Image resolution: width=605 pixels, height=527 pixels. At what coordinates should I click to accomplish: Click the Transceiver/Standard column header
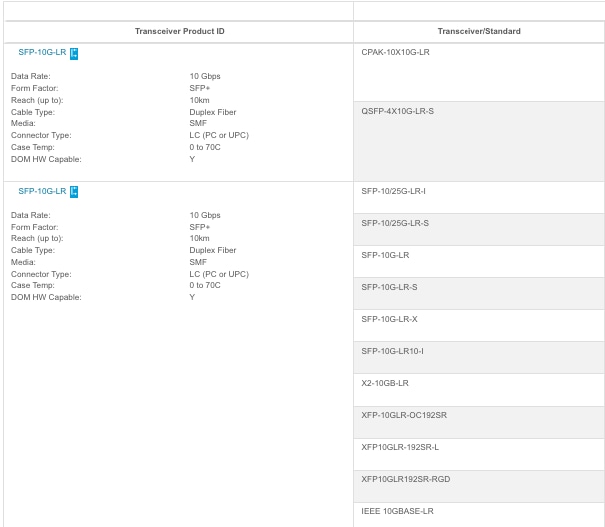pos(479,31)
